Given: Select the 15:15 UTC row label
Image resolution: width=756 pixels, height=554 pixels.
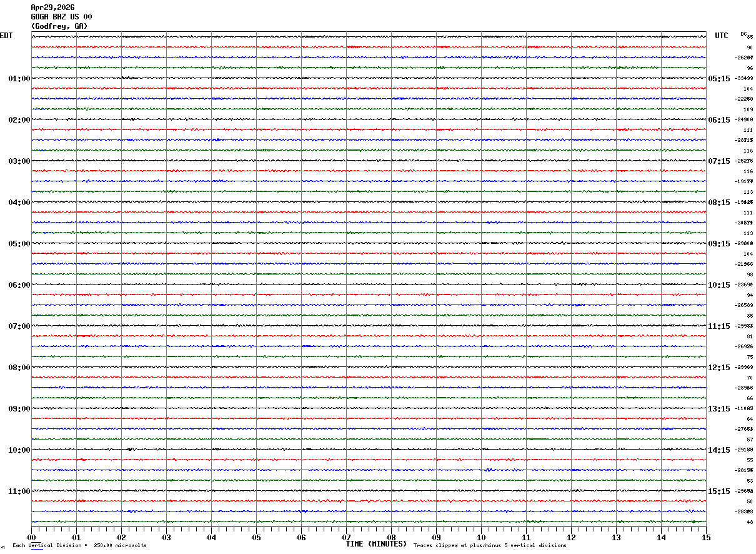Looking at the screenshot, I should [x=719, y=491].
